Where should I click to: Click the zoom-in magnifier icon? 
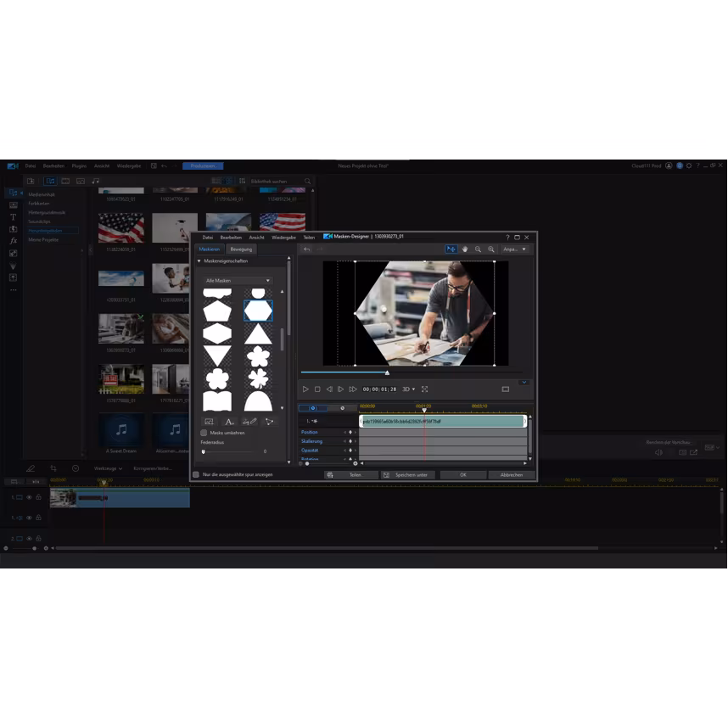tap(490, 250)
